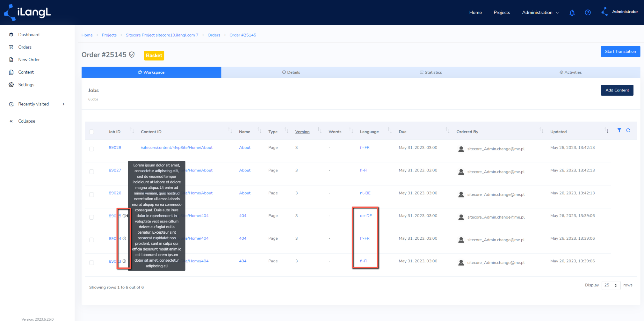Check the box for job 89027
Viewport: 644px width, 321px height.
(91, 171)
